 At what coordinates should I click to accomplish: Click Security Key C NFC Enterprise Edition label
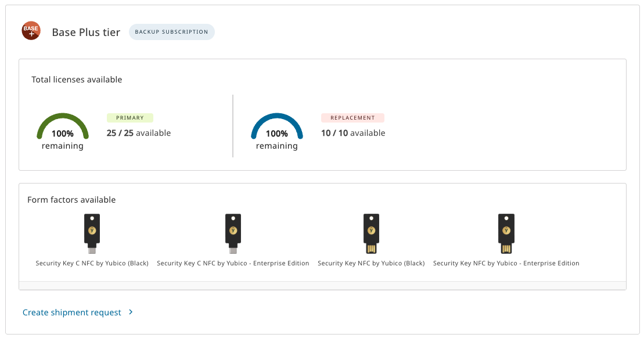[233, 263]
